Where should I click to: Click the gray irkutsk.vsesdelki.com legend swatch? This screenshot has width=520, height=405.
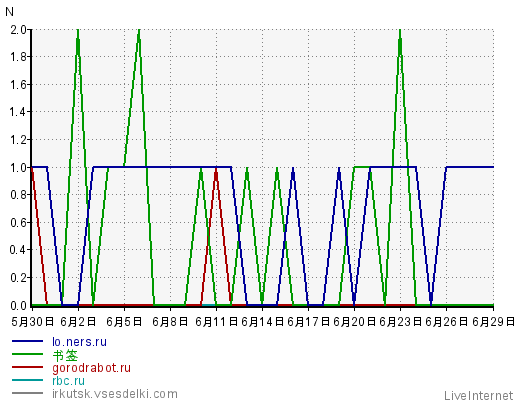pos(27,393)
